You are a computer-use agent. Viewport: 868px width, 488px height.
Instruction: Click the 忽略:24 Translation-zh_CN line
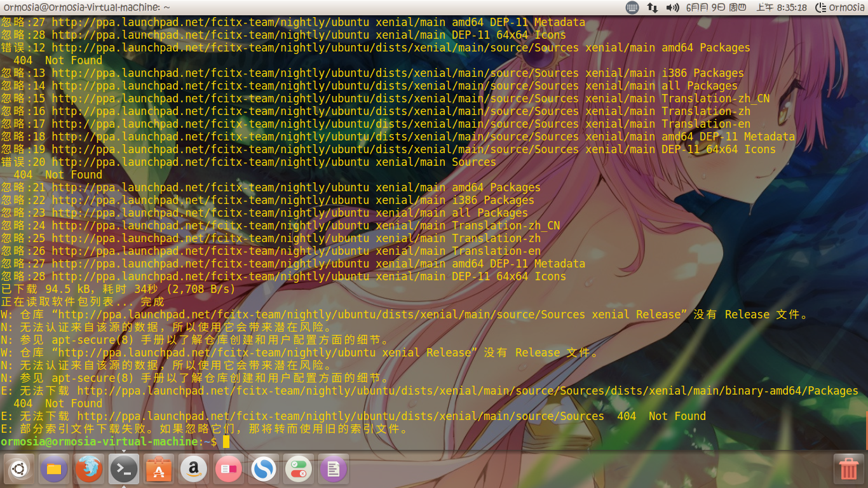coord(280,226)
